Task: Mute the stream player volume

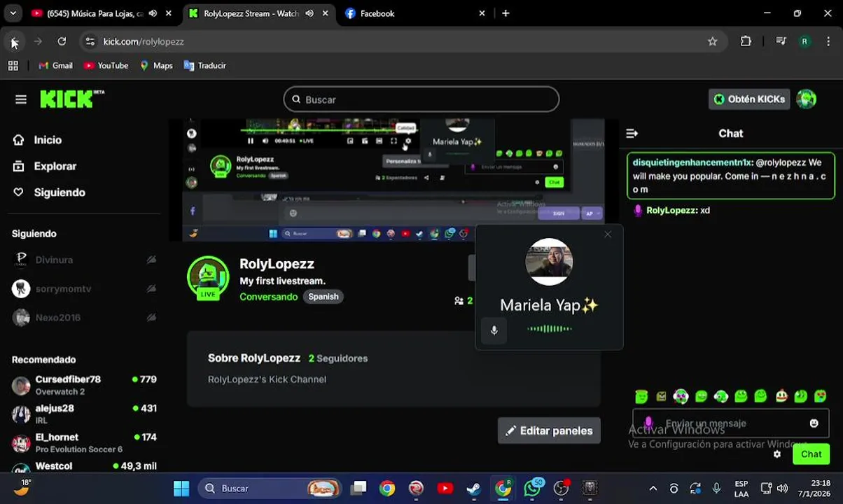Action: pos(265,141)
